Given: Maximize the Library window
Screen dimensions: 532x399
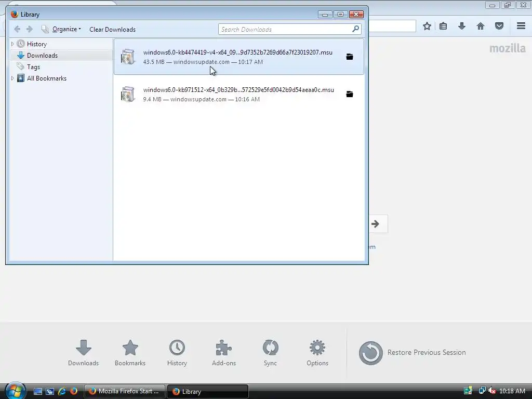Looking at the screenshot, I should click(x=340, y=14).
